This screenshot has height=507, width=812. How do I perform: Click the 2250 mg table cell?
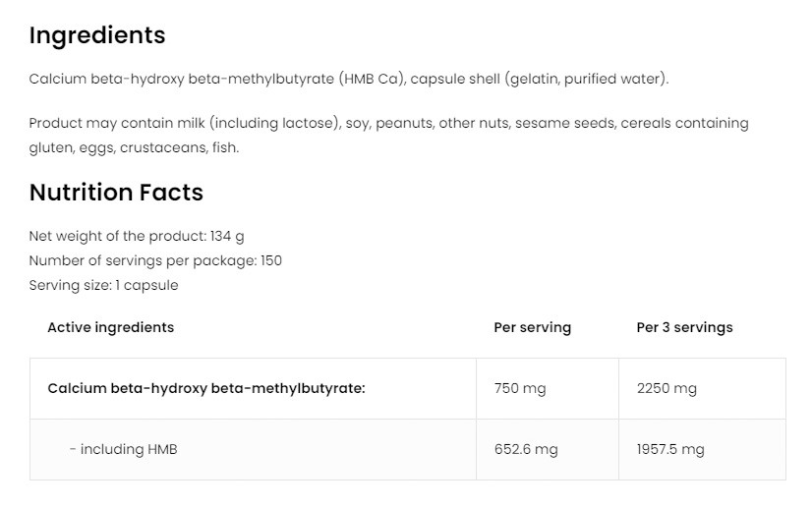[x=667, y=388]
